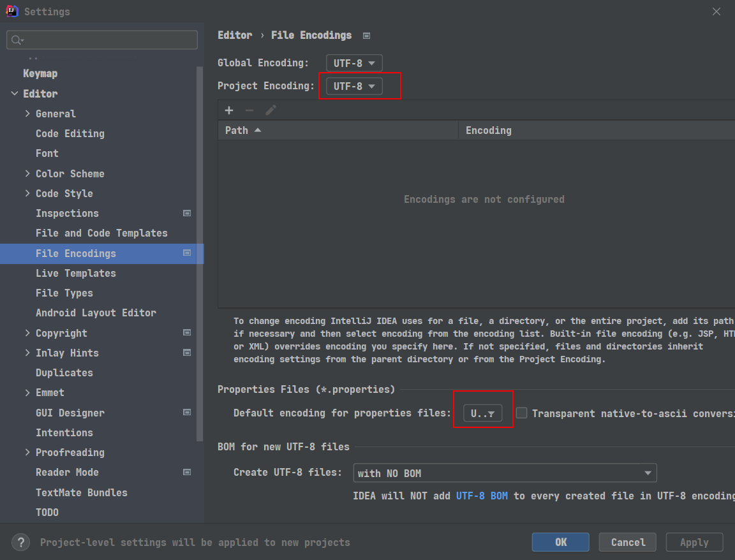Click project-level icon beside Copyright
The height and width of the screenshot is (560, 735).
(187, 333)
